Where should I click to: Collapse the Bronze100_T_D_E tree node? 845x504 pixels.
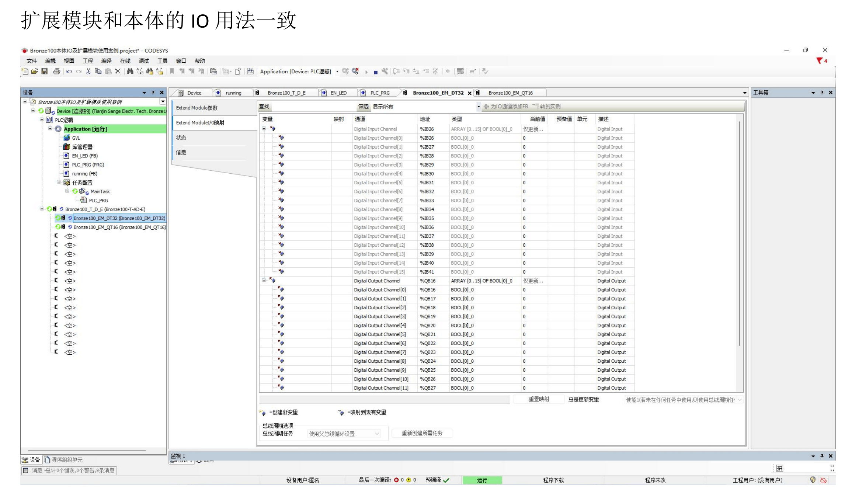[42, 209]
